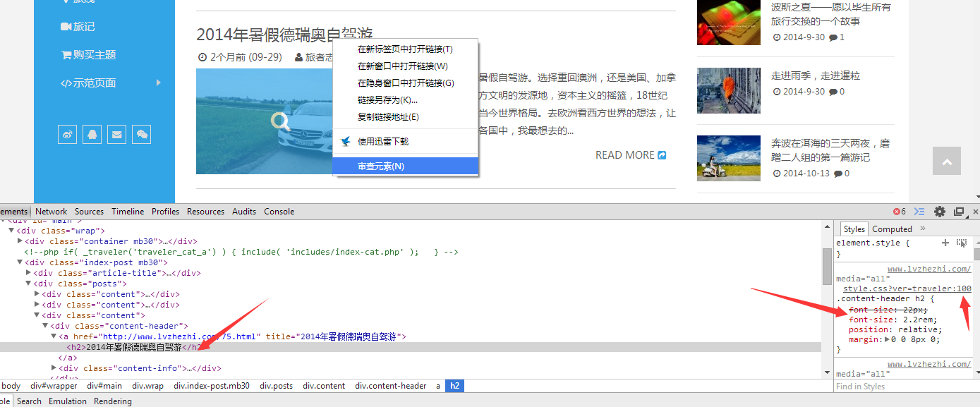Image resolution: width=980 pixels, height=407 pixels.
Task: Click the back-to-top arrow button
Action: pos(946,161)
